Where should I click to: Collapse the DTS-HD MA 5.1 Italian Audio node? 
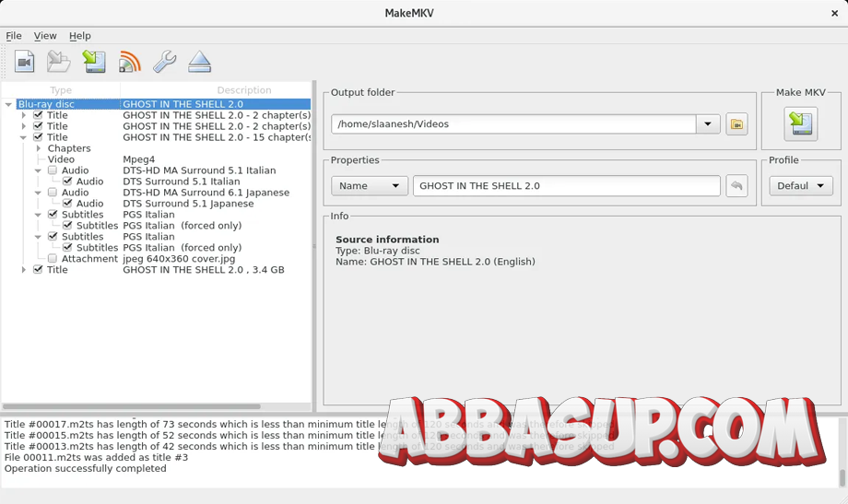(38, 170)
